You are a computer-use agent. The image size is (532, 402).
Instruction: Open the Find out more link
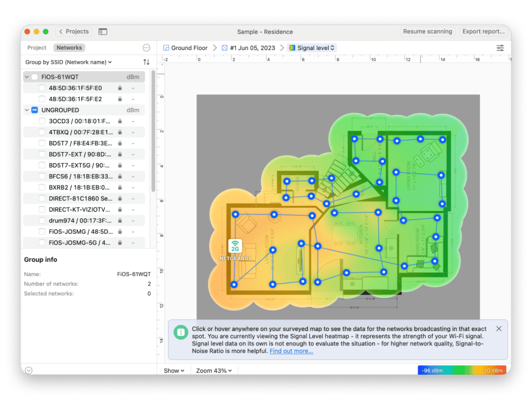[291, 351]
